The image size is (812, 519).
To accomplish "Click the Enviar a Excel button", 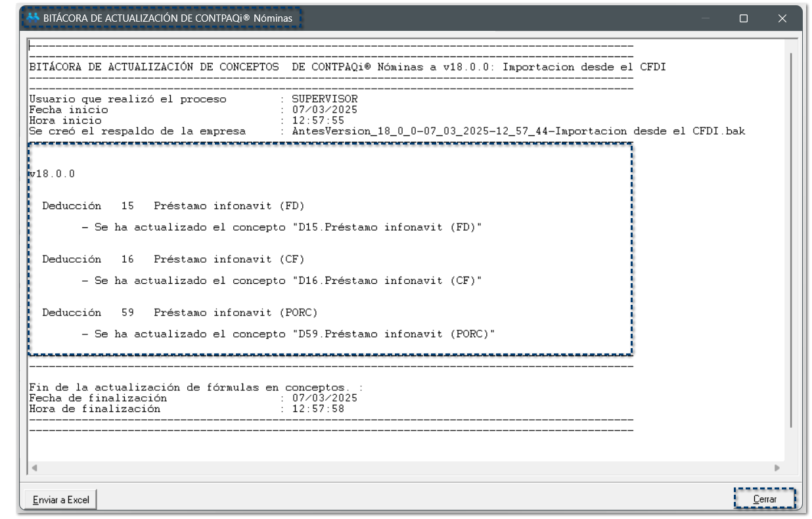I will click(60, 500).
